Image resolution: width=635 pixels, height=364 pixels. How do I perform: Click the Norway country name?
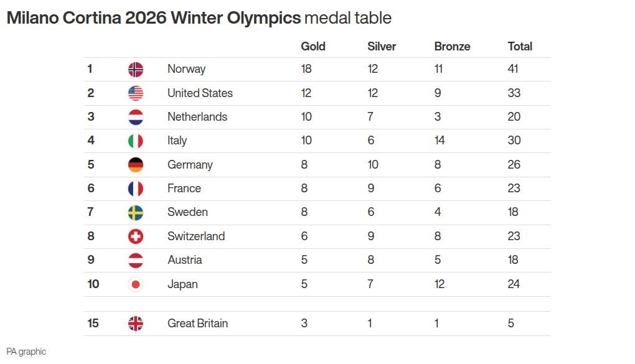[x=186, y=69]
